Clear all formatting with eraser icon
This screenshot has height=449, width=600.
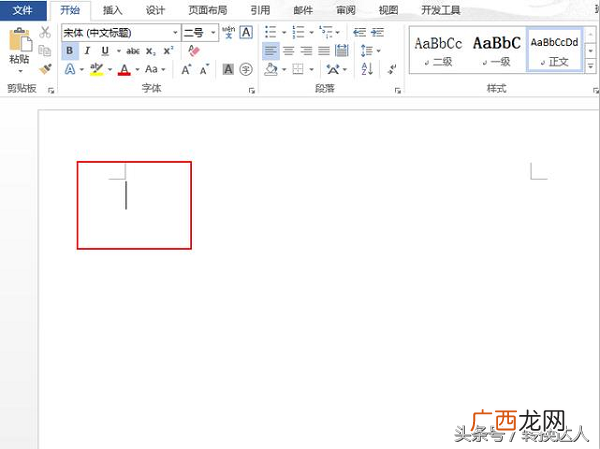(x=194, y=51)
